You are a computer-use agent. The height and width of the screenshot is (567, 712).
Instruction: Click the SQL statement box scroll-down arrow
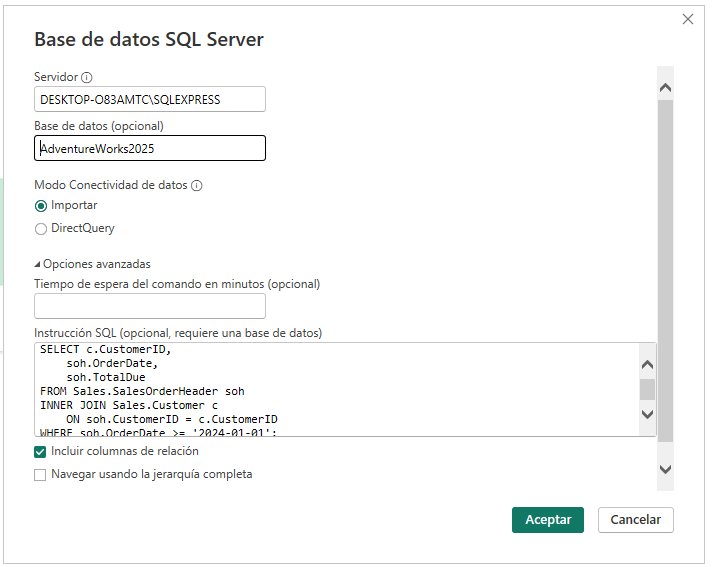pos(647,414)
